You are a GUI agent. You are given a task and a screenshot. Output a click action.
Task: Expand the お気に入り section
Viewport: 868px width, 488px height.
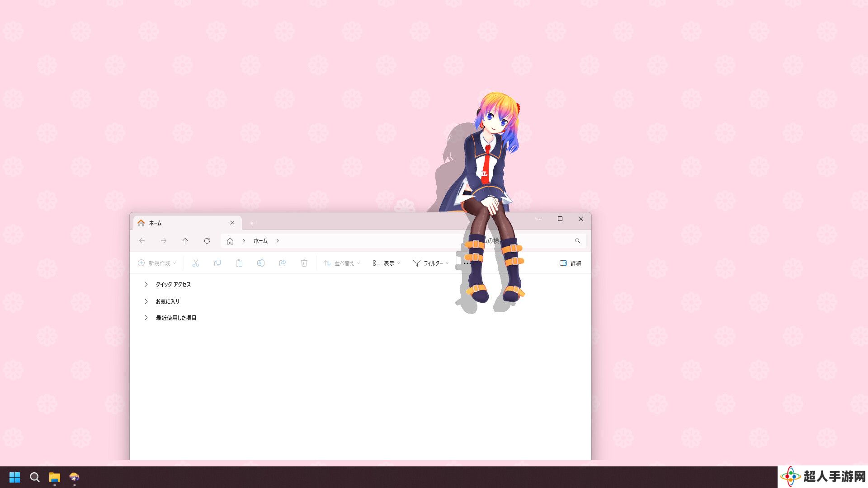coord(146,301)
